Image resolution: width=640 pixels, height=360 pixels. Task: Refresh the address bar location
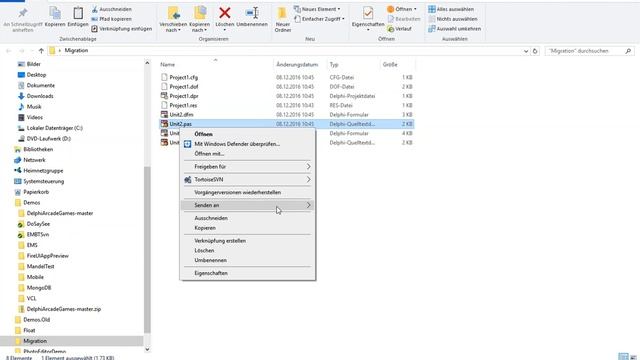[535, 51]
